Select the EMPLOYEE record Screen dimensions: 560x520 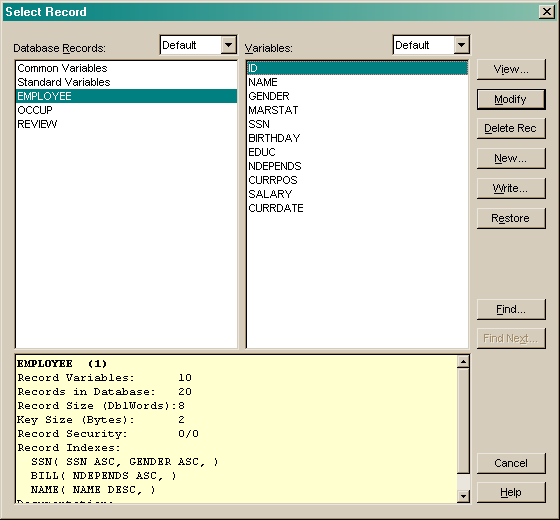pyautogui.click(x=126, y=96)
